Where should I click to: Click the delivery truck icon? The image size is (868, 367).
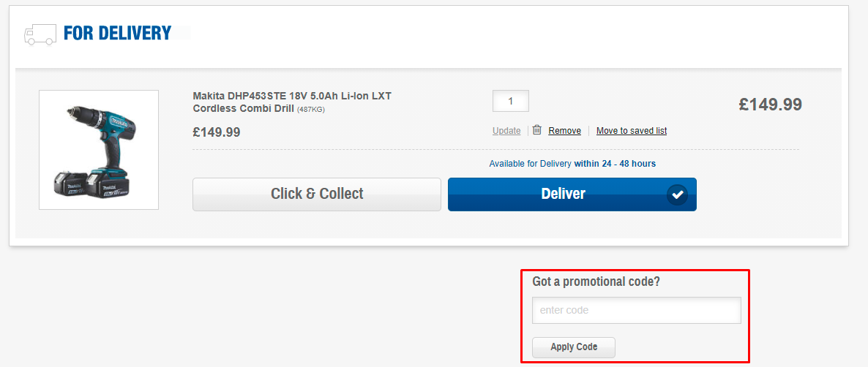40,34
